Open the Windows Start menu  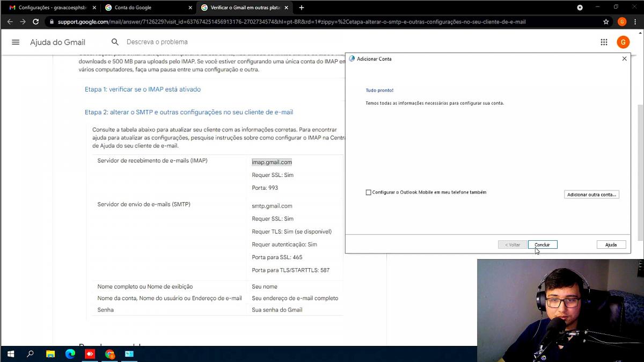(10, 354)
